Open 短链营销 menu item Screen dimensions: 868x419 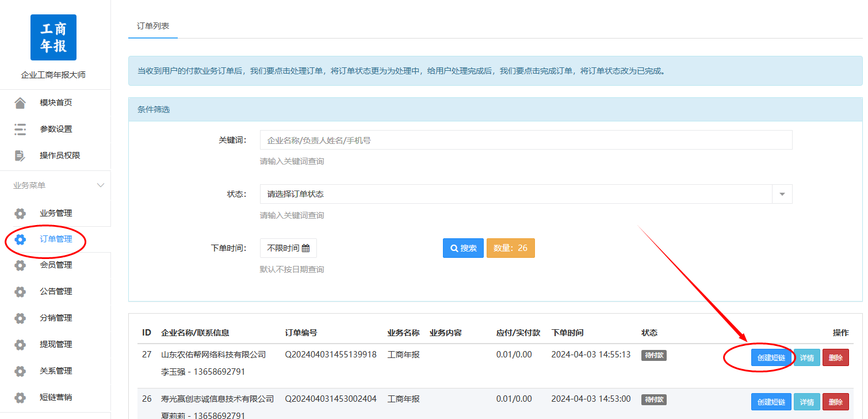[55, 398]
